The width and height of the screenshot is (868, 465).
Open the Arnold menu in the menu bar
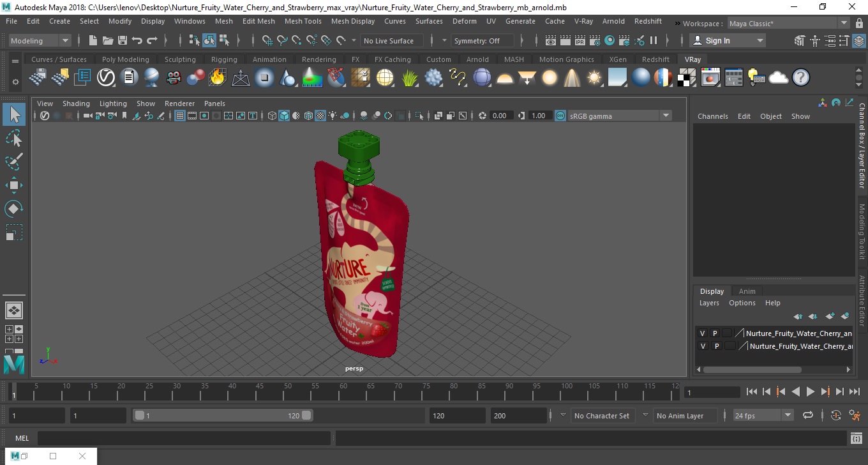tap(613, 21)
